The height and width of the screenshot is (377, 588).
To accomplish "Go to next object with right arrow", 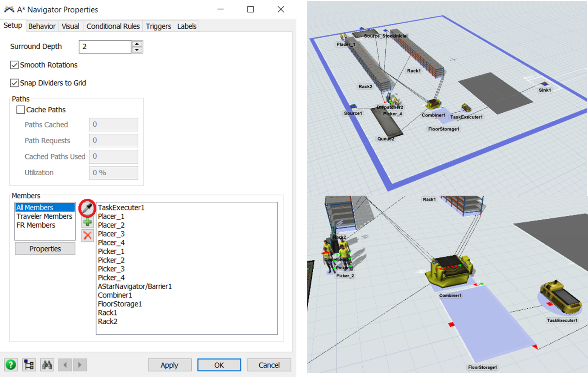I will tap(80, 365).
